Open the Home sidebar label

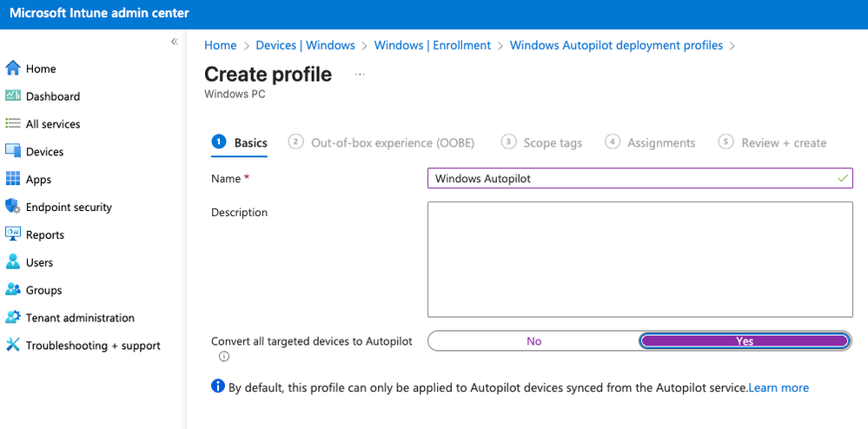coord(41,69)
